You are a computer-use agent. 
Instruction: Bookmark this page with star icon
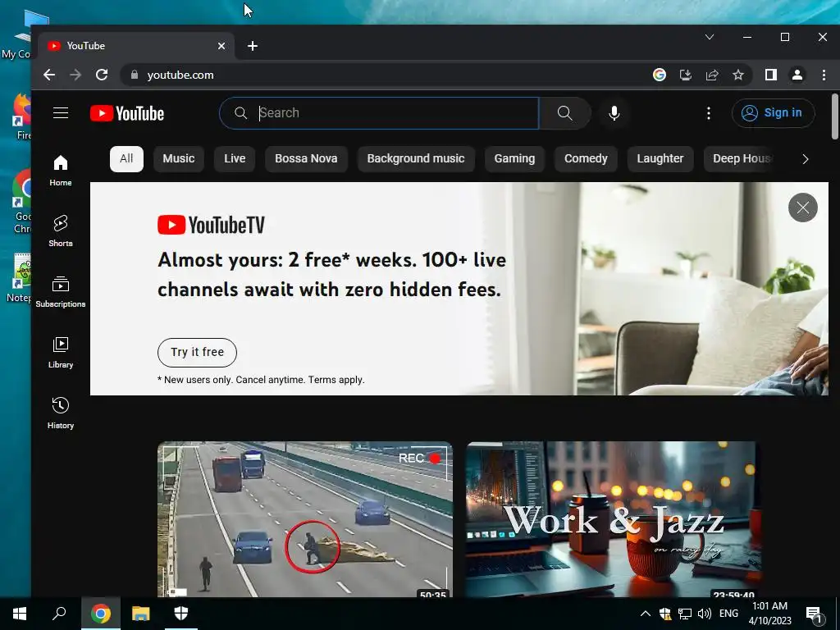coord(738,75)
